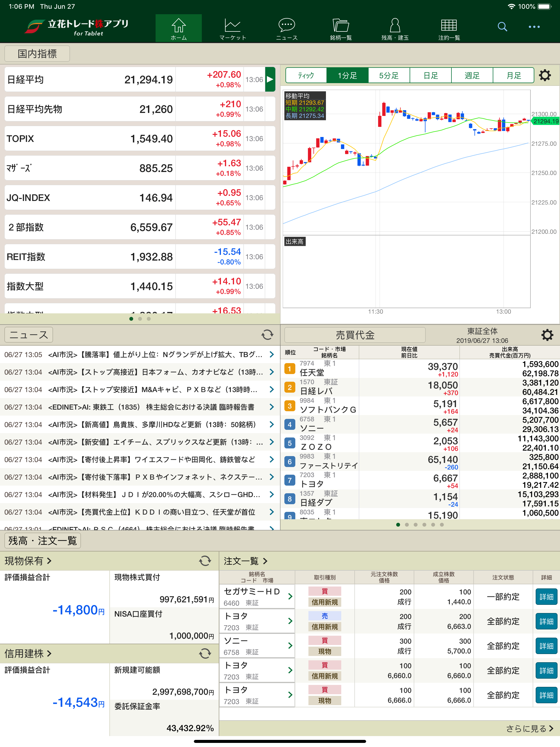This screenshot has width=560, height=747.
Task: Open the 国内指標 tab
Action: [37, 54]
